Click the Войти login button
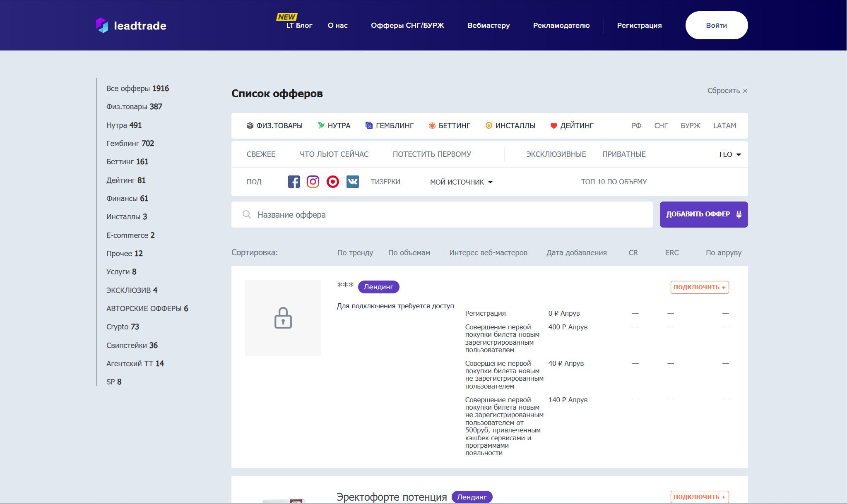 [x=716, y=25]
